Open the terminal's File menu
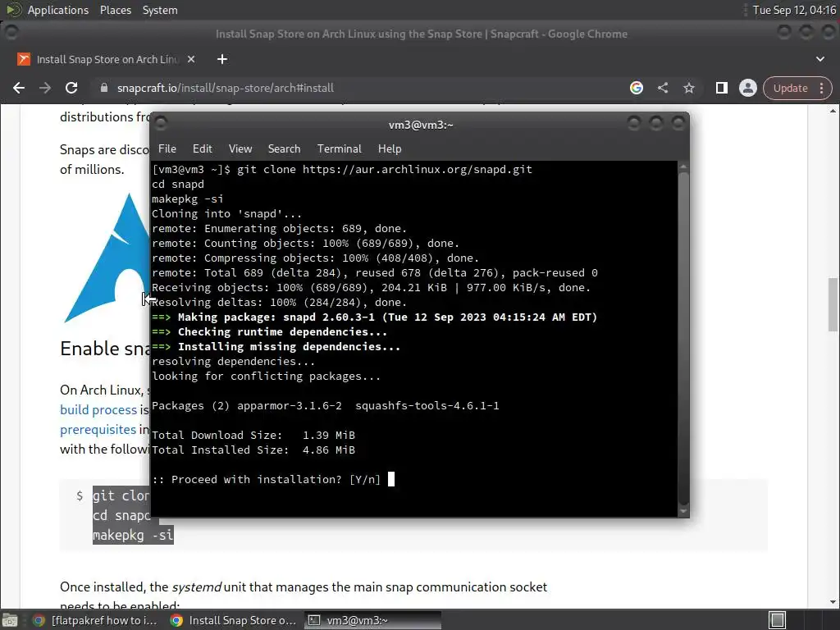 (x=167, y=149)
